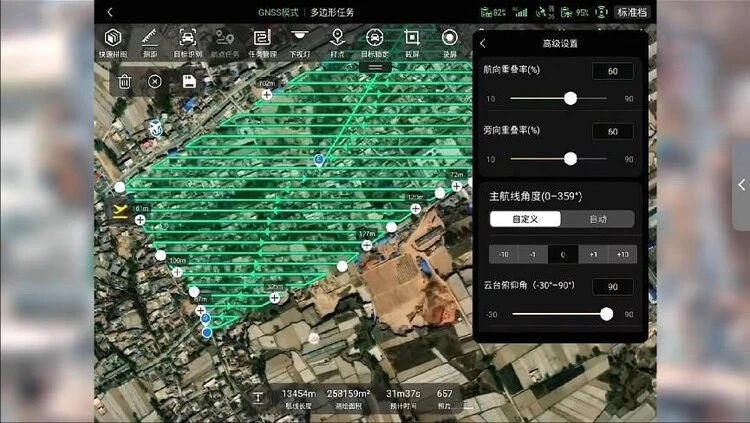The height and width of the screenshot is (423, 750).
Task: Increase route angle with +10 button
Action: point(623,254)
